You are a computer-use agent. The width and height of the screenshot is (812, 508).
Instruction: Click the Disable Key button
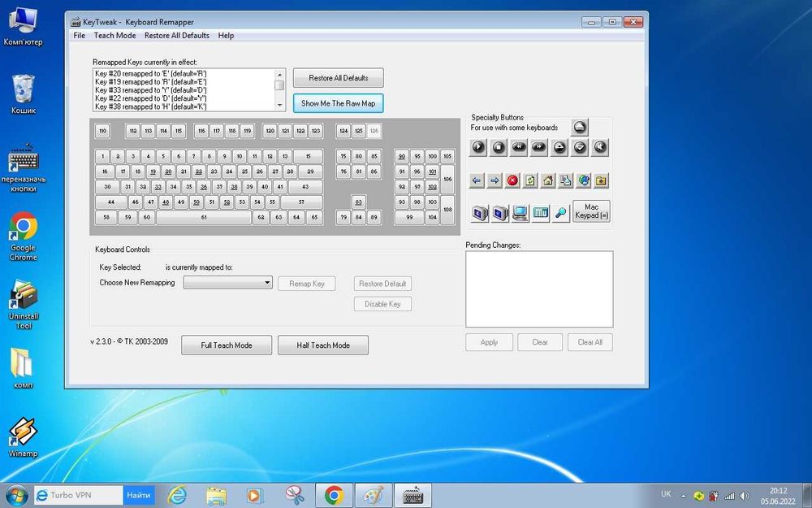[x=382, y=304]
